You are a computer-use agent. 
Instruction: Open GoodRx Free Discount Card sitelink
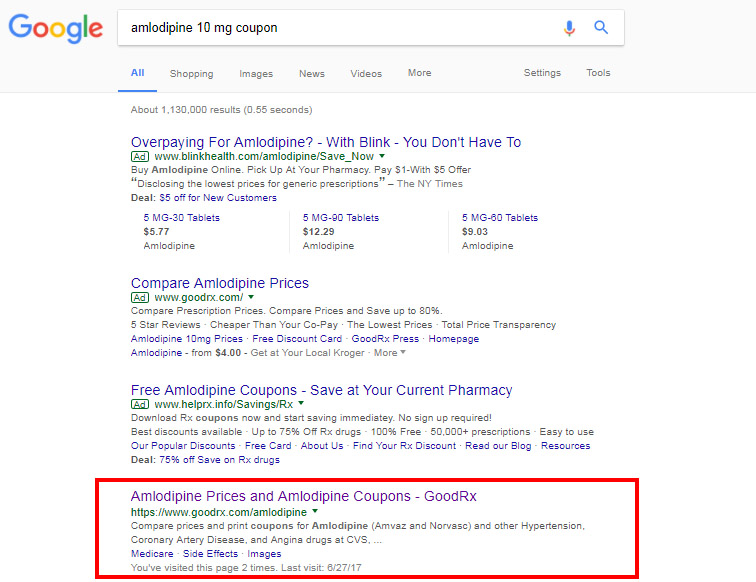[297, 339]
